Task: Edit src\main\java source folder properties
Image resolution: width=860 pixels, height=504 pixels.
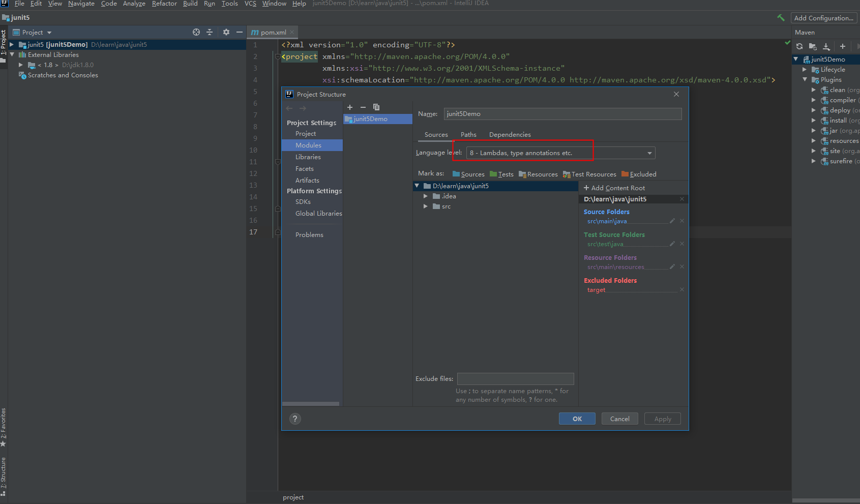Action: pos(672,221)
